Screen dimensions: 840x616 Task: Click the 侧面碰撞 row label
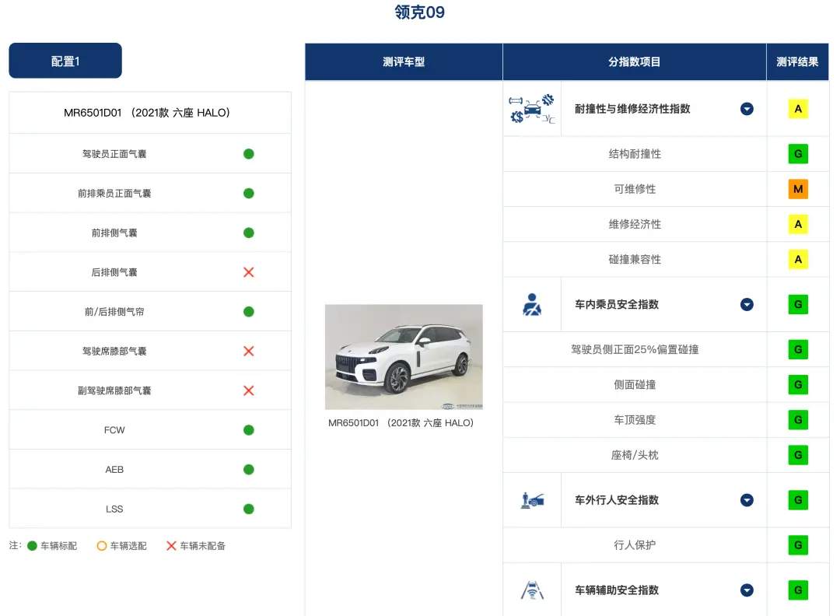(x=635, y=384)
